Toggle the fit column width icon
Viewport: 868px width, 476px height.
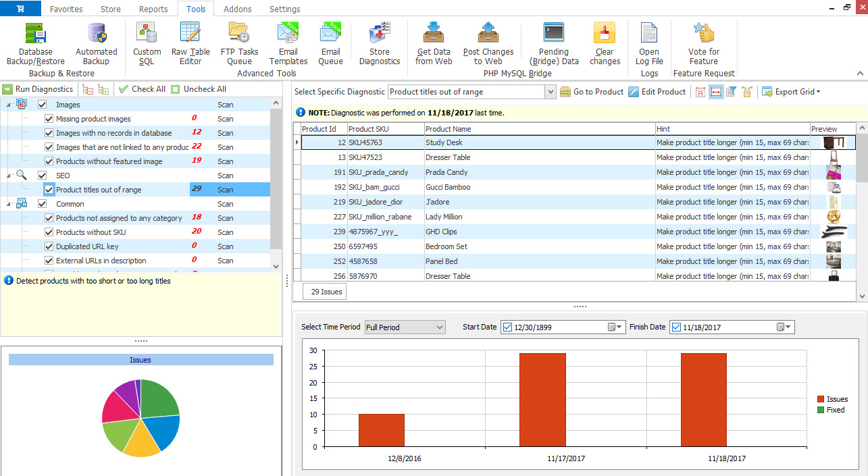coord(716,92)
